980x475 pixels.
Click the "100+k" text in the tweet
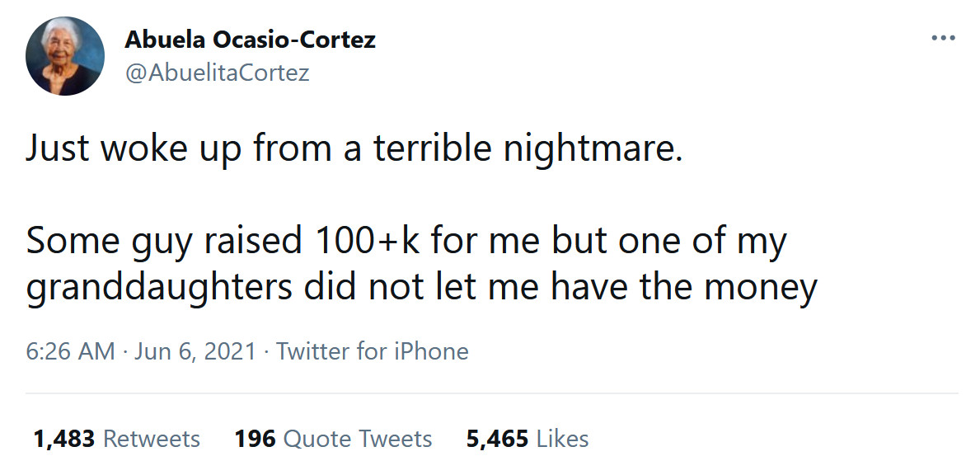pyautogui.click(x=365, y=241)
